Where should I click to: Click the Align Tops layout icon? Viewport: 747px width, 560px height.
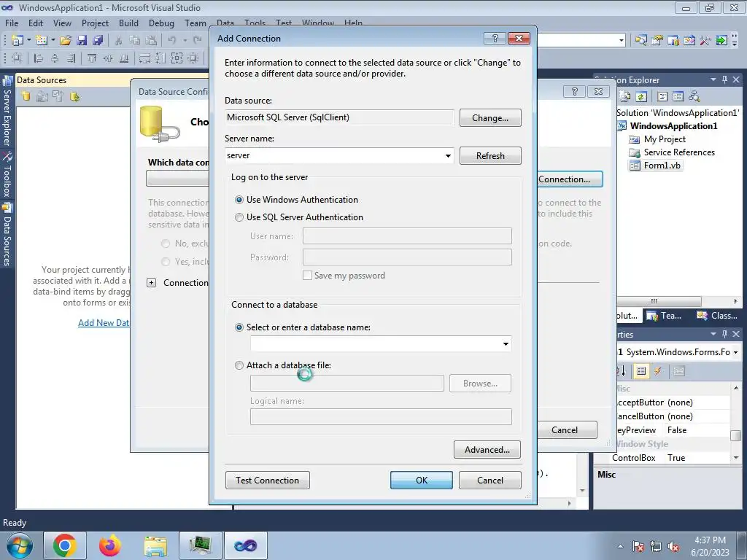point(92,58)
